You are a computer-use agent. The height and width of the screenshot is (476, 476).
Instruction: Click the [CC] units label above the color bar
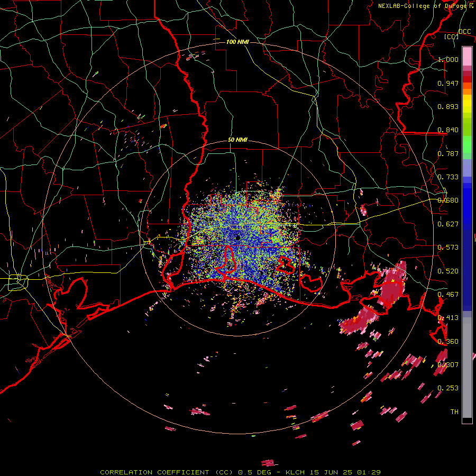click(x=452, y=36)
